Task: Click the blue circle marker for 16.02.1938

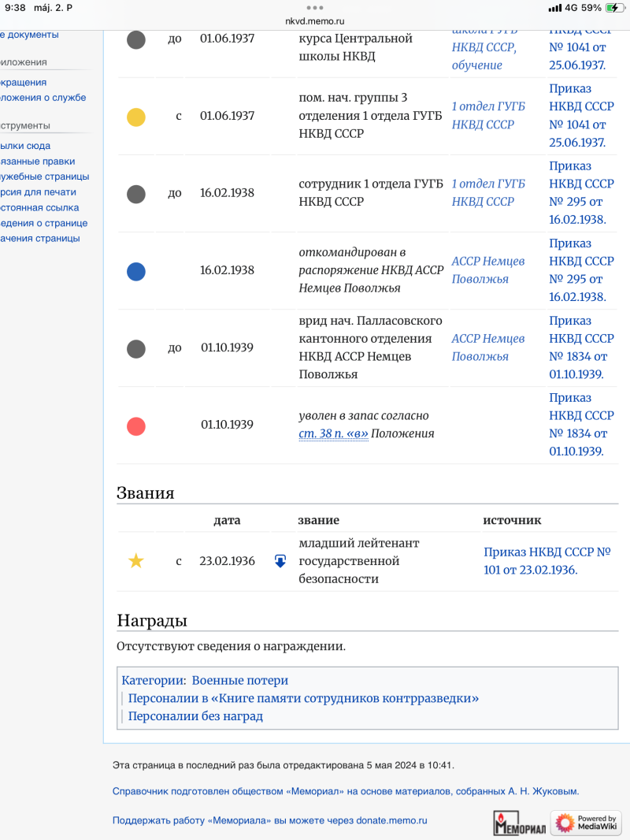Action: tap(136, 271)
